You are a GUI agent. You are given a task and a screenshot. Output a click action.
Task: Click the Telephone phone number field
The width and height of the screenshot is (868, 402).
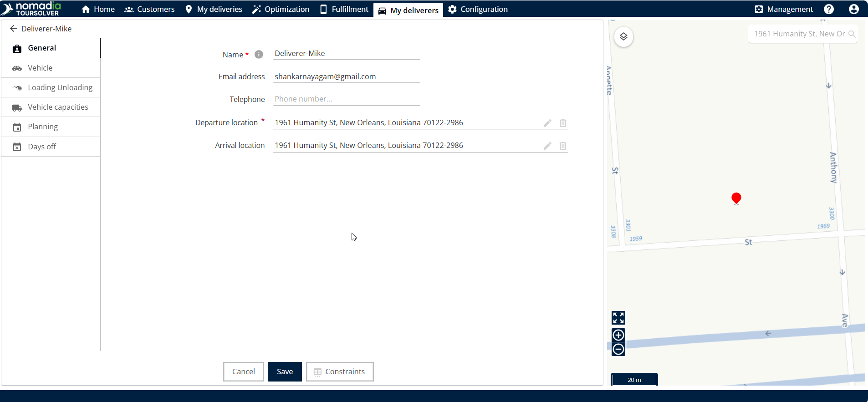click(x=346, y=99)
